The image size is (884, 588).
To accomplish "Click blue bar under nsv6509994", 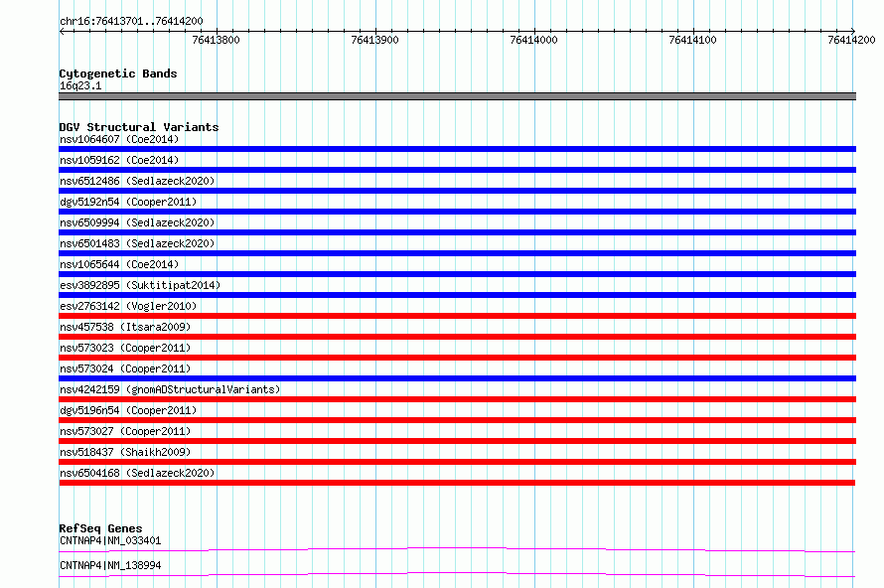I will [x=457, y=232].
